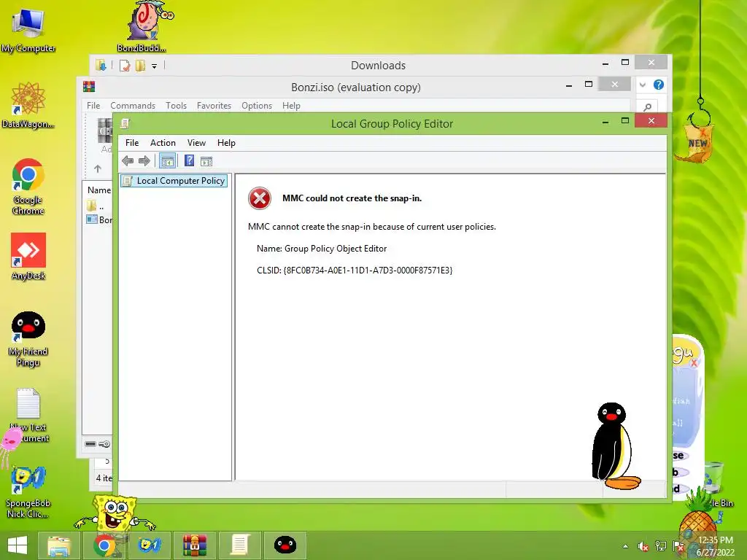Open File Explorer from the taskbar
Screen dimensions: 747x560
click(59, 545)
